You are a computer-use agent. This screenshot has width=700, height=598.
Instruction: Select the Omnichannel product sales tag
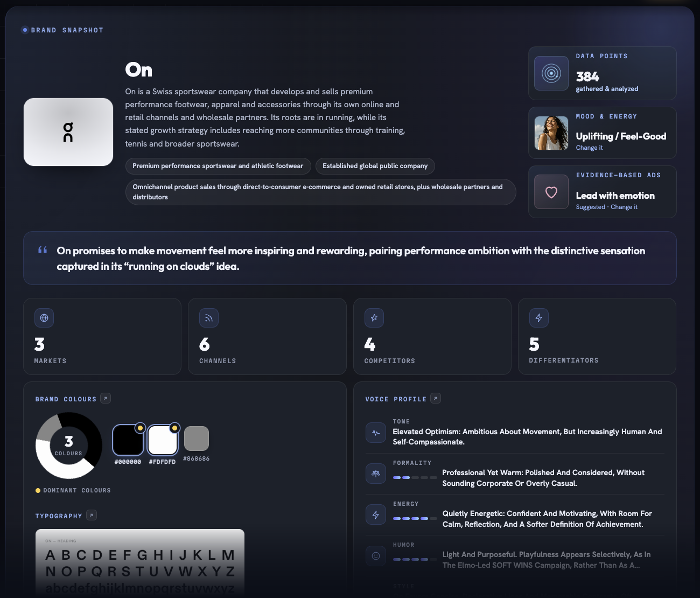pyautogui.click(x=321, y=192)
